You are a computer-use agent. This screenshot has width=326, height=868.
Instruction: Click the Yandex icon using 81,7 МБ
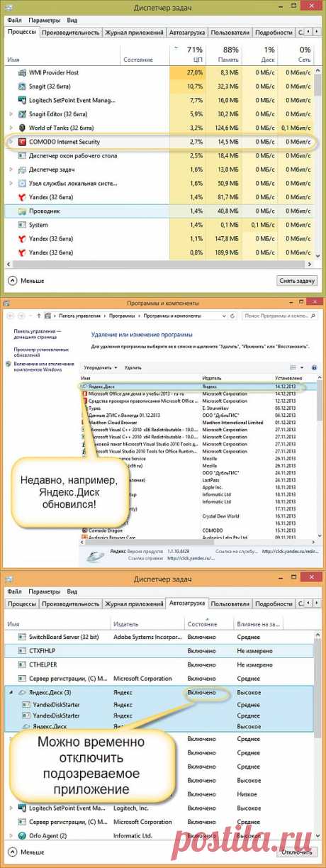click(x=22, y=196)
